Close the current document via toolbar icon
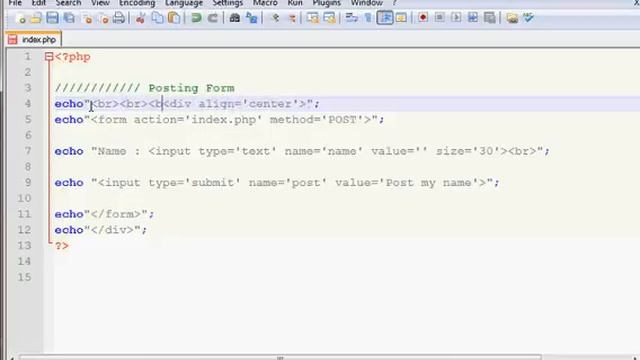This screenshot has height=360, width=640. pyautogui.click(x=87, y=18)
